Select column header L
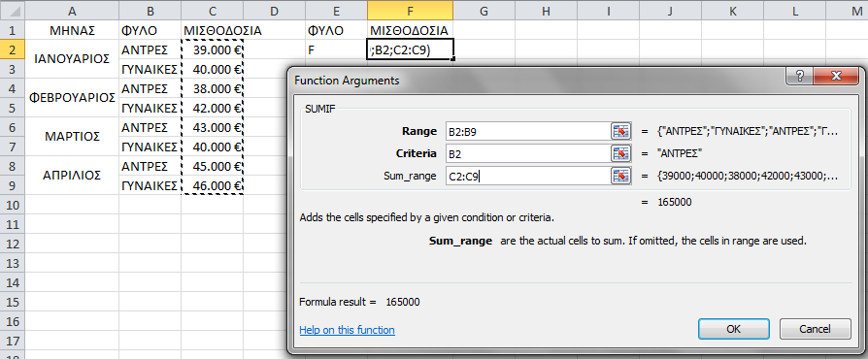This screenshot has height=359, width=868. (x=794, y=10)
